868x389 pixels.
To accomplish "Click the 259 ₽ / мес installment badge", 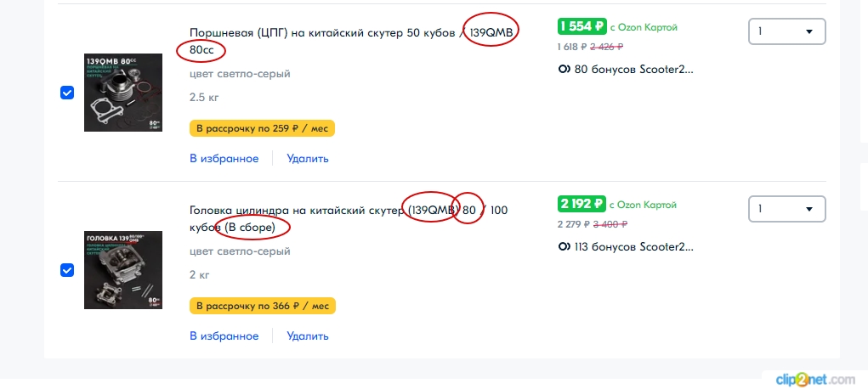I will point(262,128).
